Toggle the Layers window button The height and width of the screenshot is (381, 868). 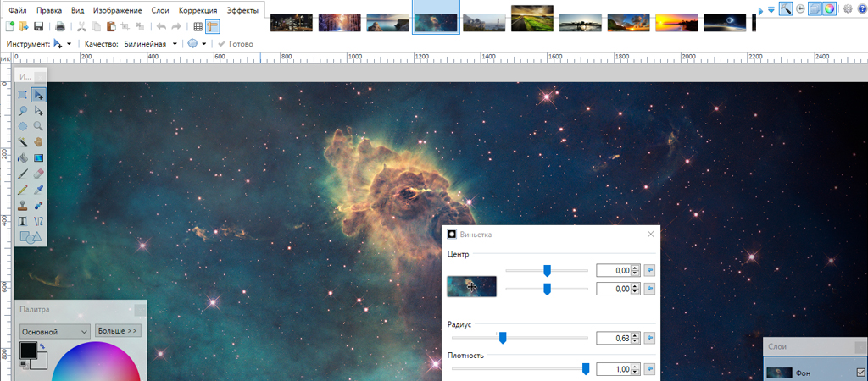click(815, 8)
